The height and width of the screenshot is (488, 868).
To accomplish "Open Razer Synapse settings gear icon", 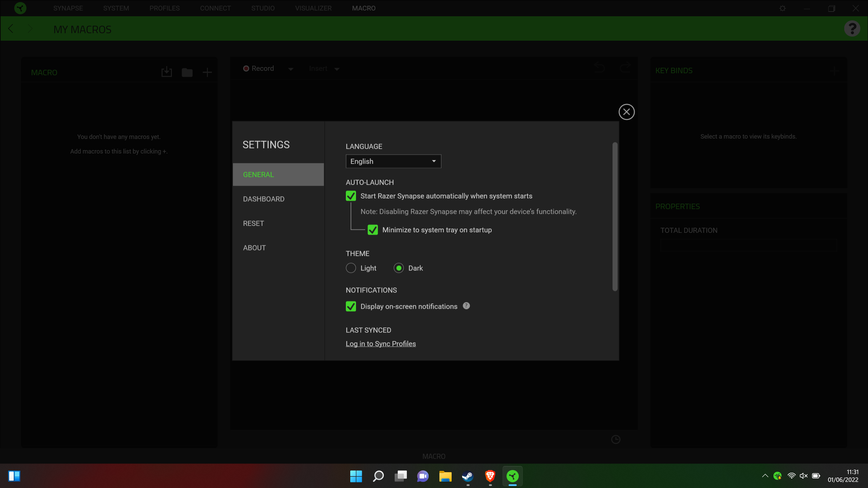I will 782,8.
